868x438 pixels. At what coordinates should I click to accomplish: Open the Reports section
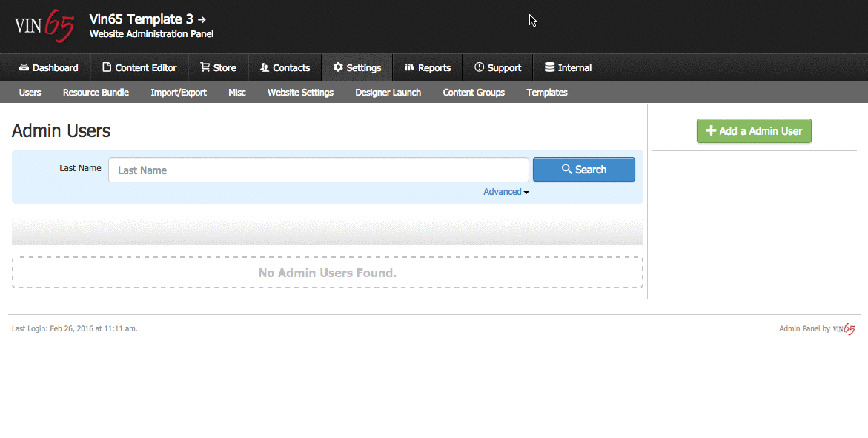pos(427,67)
